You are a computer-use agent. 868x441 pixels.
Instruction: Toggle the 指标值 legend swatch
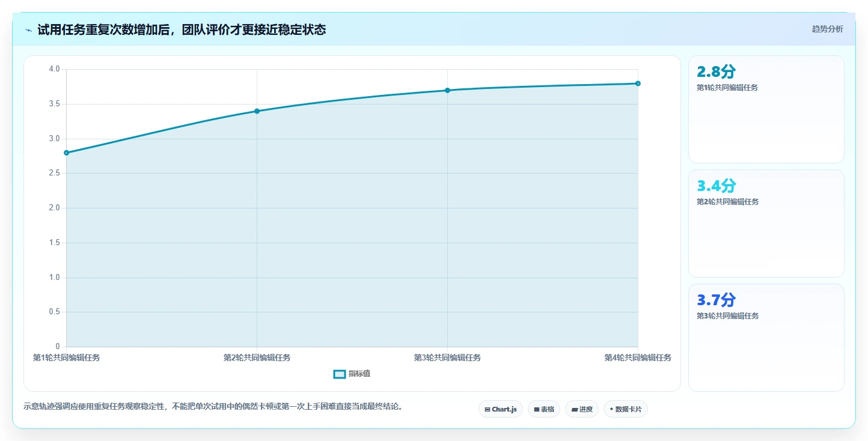point(340,374)
